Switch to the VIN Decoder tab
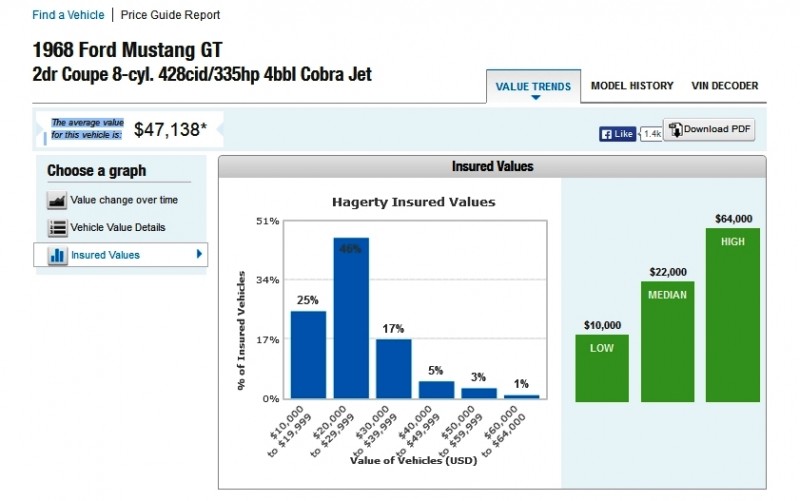The image size is (800, 501). (x=724, y=86)
